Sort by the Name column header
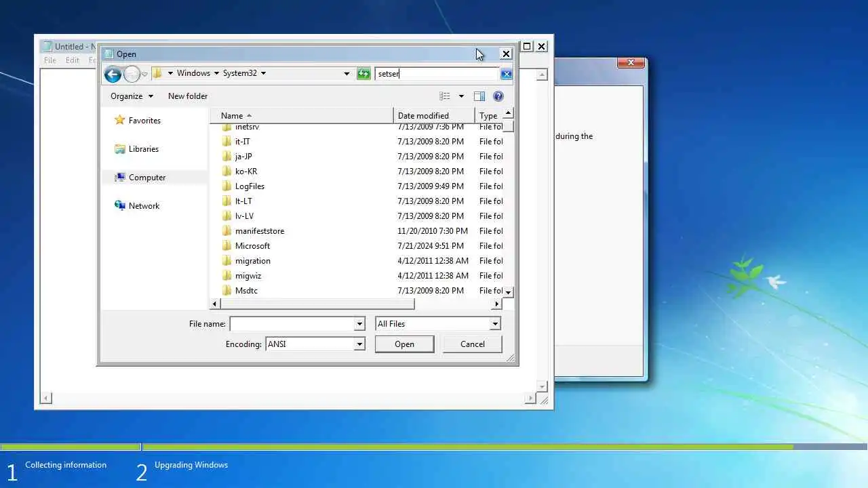The height and width of the screenshot is (488, 868). click(302, 116)
